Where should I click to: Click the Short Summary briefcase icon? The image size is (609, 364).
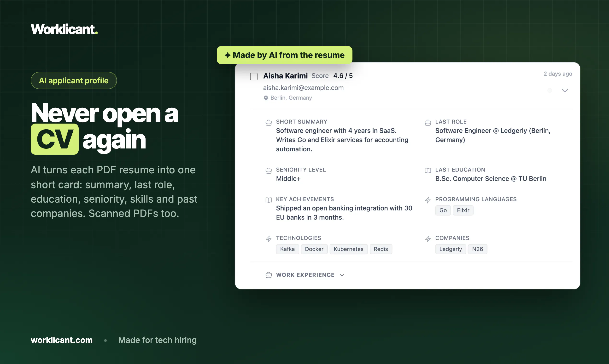(269, 123)
